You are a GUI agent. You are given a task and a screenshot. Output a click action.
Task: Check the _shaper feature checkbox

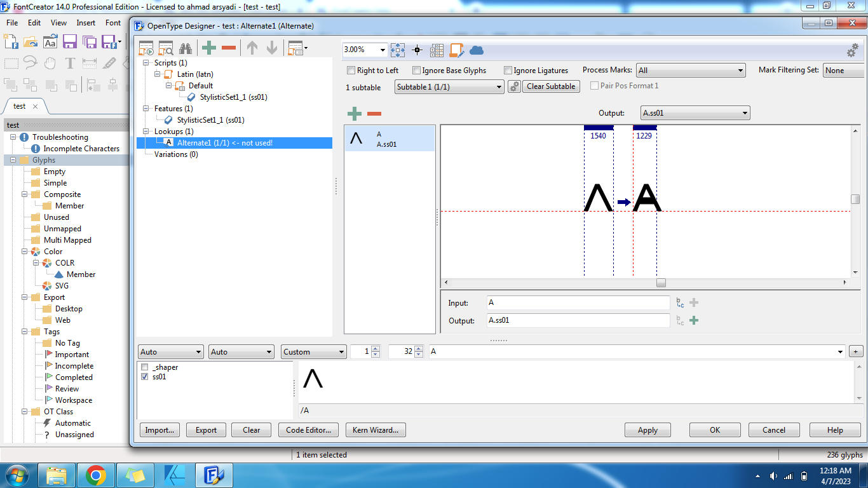(145, 367)
